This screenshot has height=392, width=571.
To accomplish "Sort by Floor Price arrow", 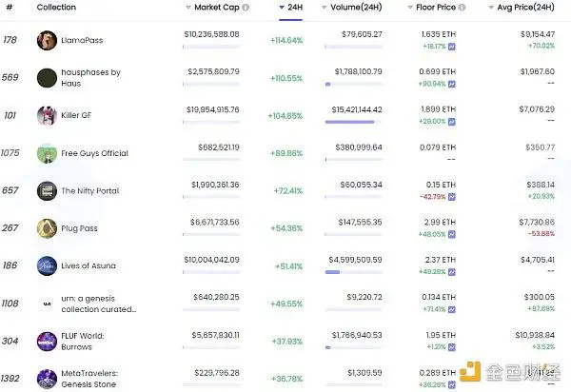I will [410, 8].
